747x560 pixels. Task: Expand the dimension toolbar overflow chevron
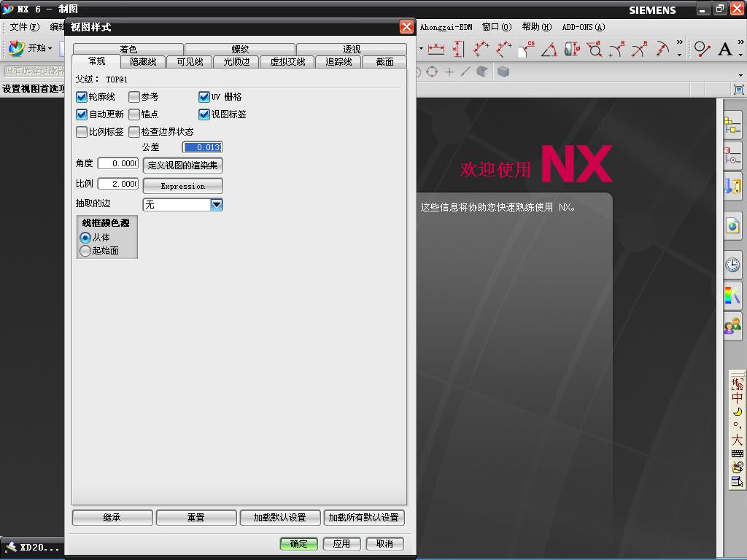tap(679, 42)
